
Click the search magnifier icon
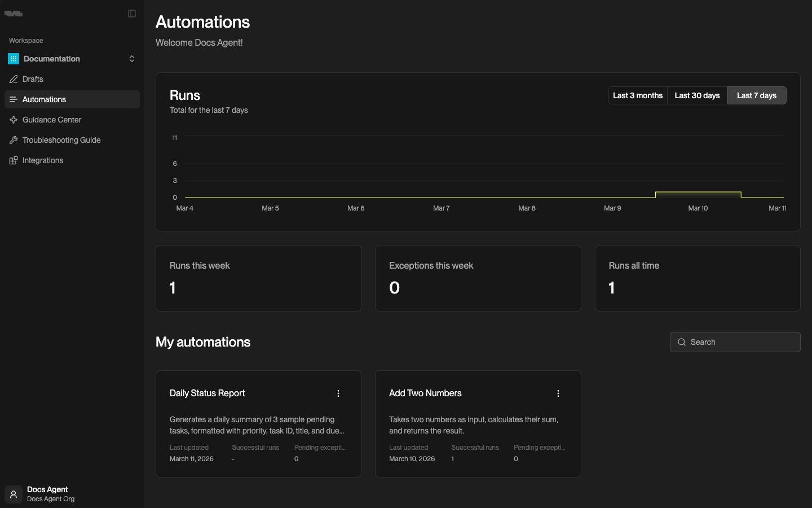[x=682, y=342]
